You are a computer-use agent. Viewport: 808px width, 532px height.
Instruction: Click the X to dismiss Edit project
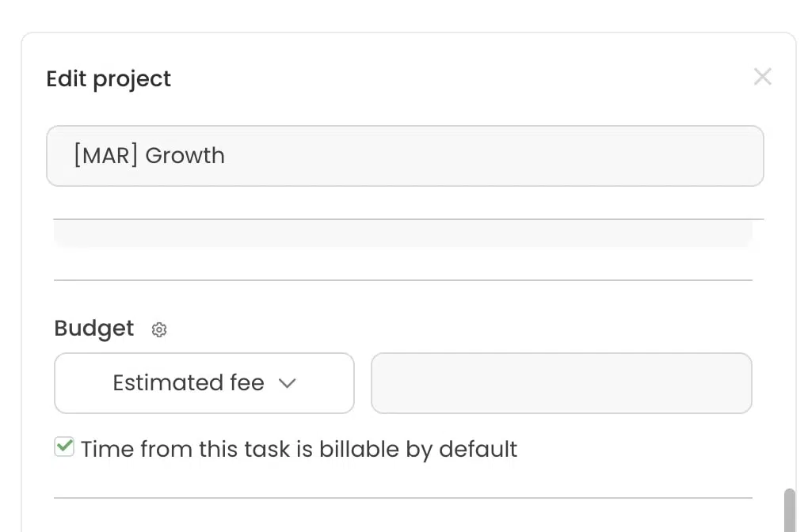pyautogui.click(x=762, y=77)
